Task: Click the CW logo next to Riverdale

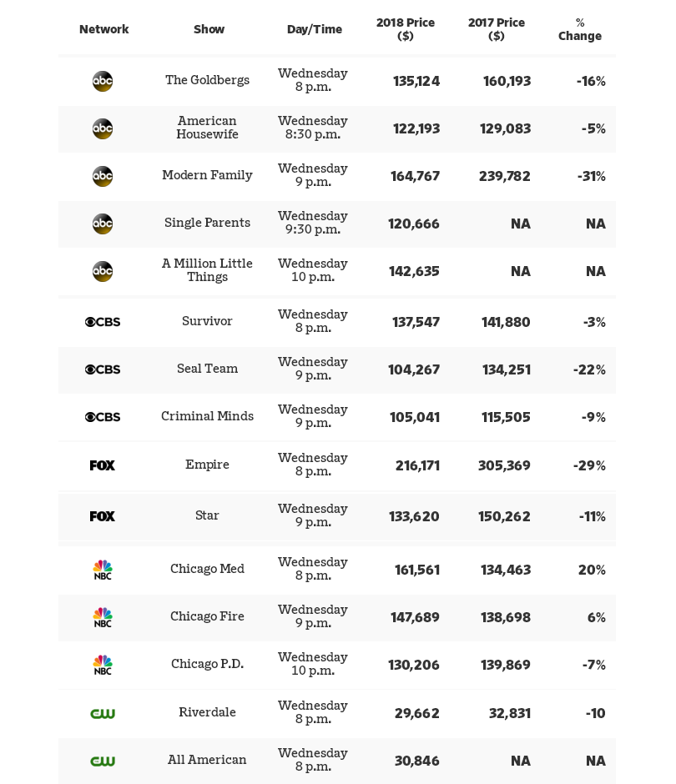Action: point(103,713)
